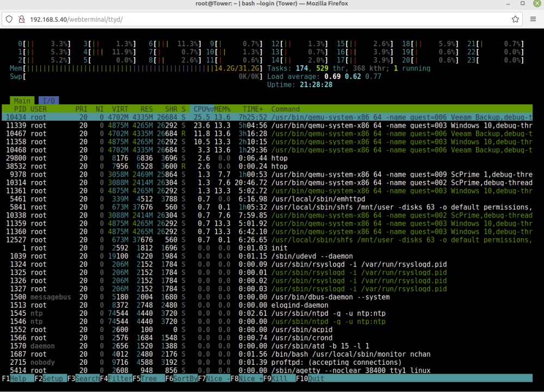This screenshot has height=392, width=544.
Task: Click the shield tracking protection icon
Action: point(9,19)
